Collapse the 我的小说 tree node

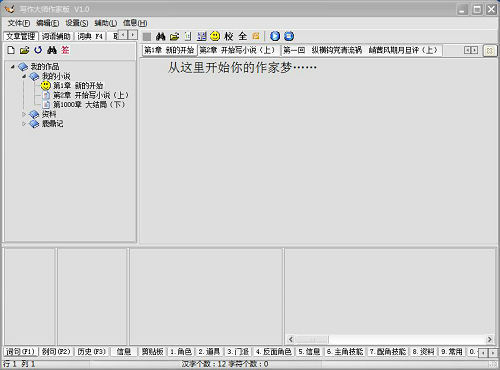click(x=24, y=76)
